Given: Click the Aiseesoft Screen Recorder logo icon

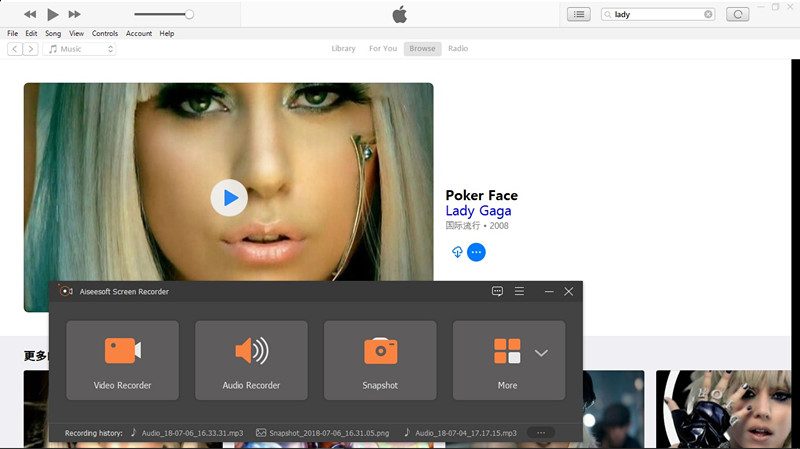Looking at the screenshot, I should 65,291.
